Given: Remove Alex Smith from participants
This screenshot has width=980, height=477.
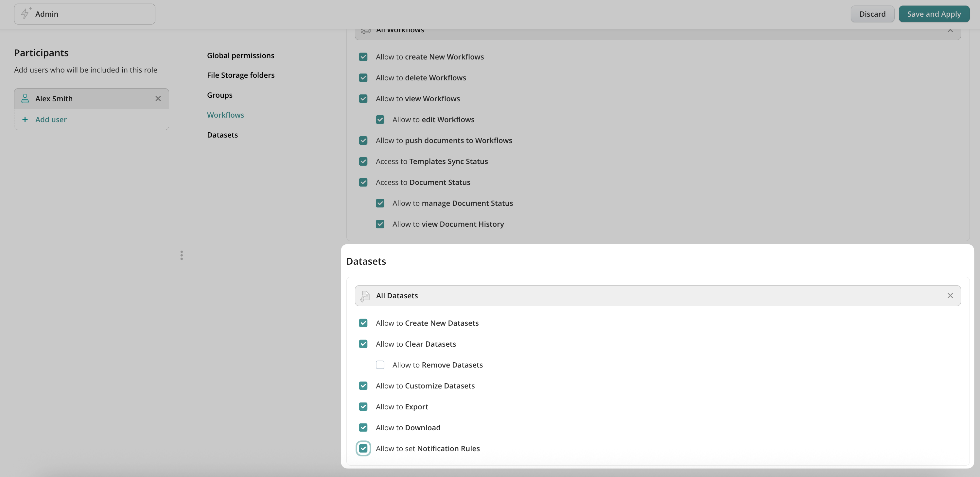Looking at the screenshot, I should coord(158,99).
